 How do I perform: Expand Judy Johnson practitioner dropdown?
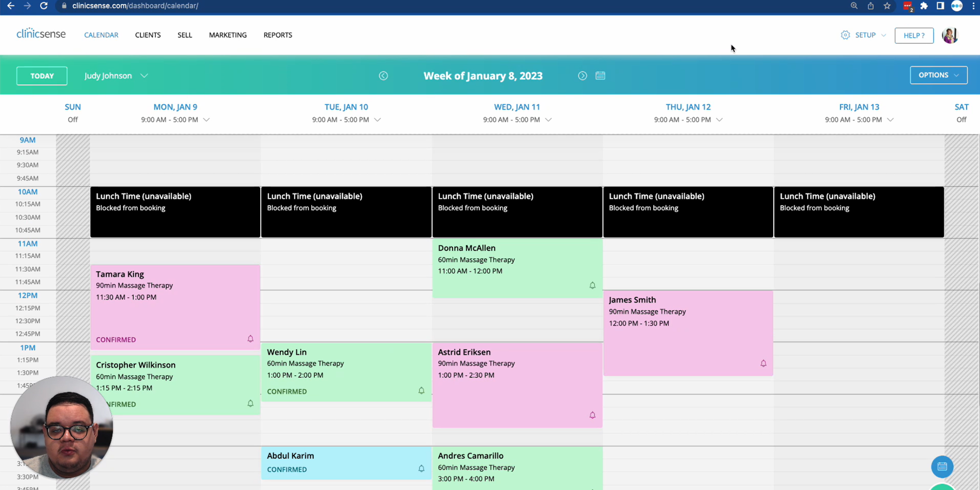tap(116, 75)
